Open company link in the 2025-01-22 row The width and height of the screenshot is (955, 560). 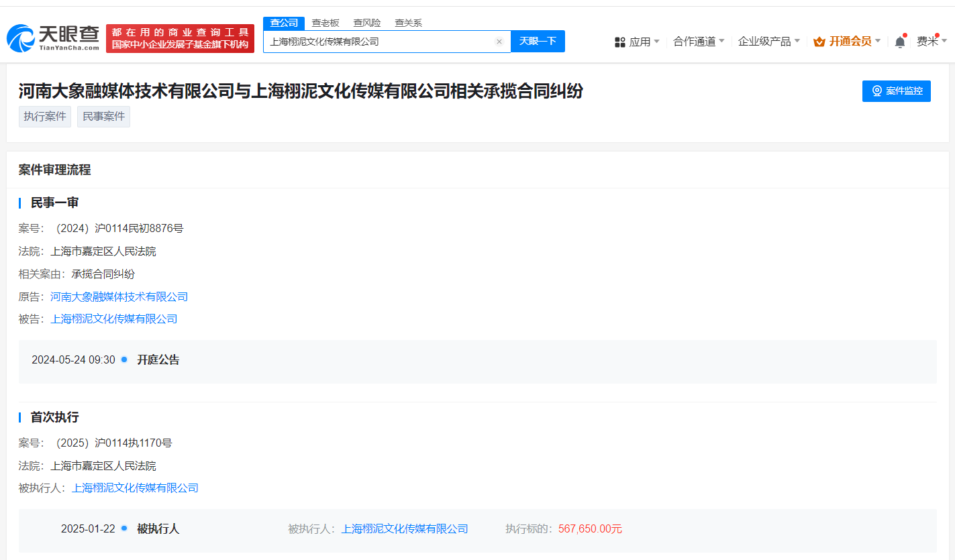(x=405, y=529)
